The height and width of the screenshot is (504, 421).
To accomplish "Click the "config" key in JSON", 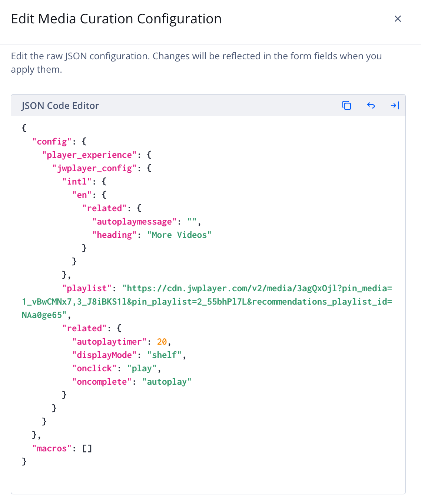I will (52, 142).
